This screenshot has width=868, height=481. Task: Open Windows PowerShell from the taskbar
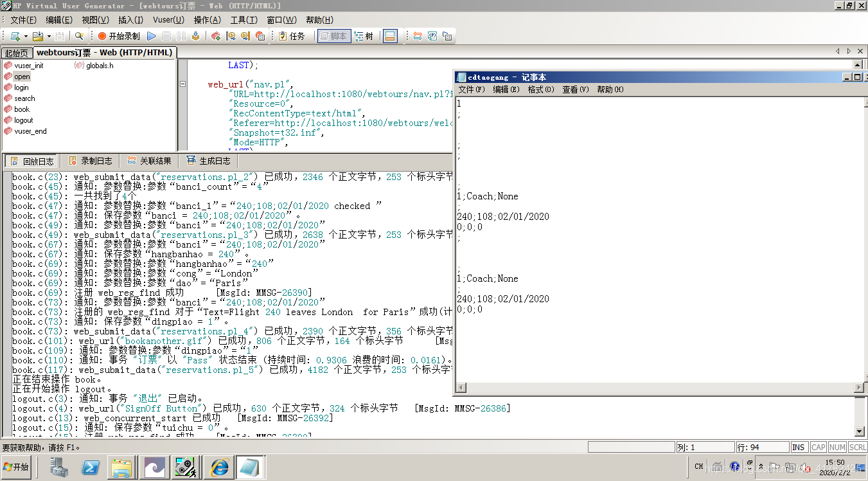point(90,467)
